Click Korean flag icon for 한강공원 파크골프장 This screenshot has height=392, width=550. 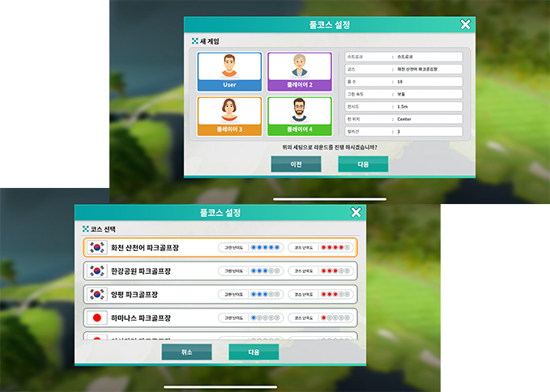click(98, 271)
